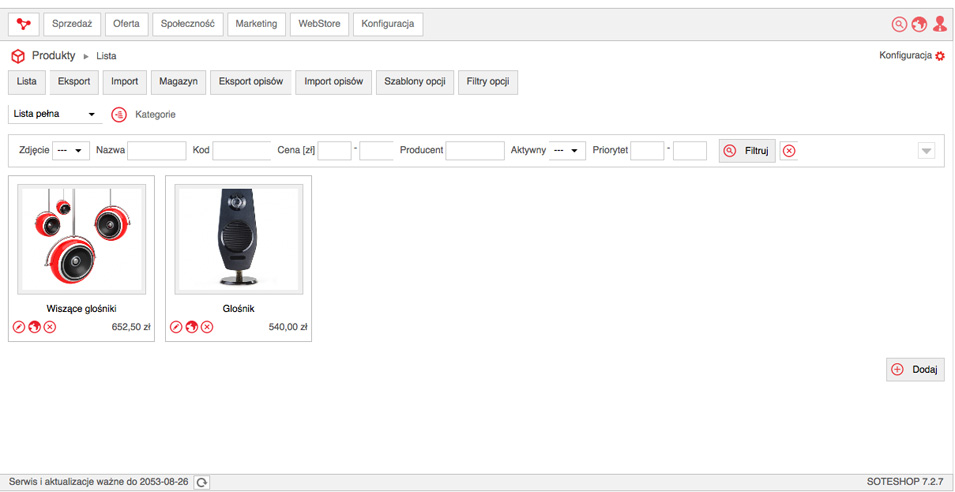Open the Zdjęcie filter dropdown

(71, 150)
